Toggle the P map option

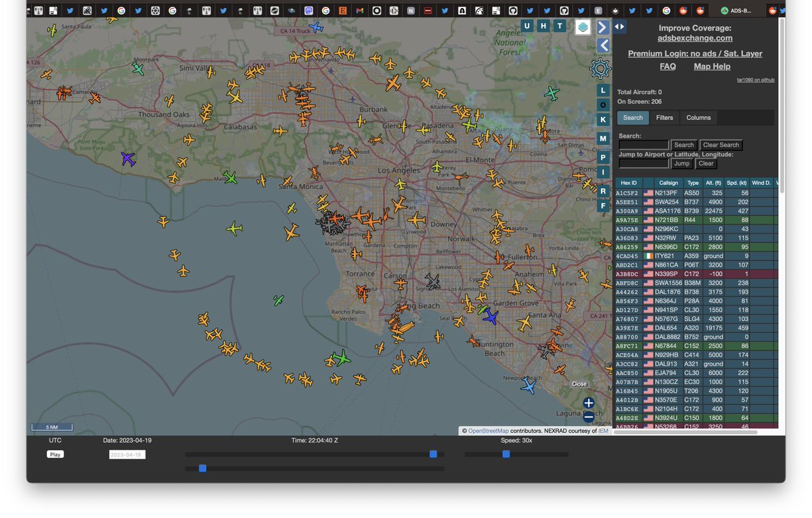click(x=603, y=157)
